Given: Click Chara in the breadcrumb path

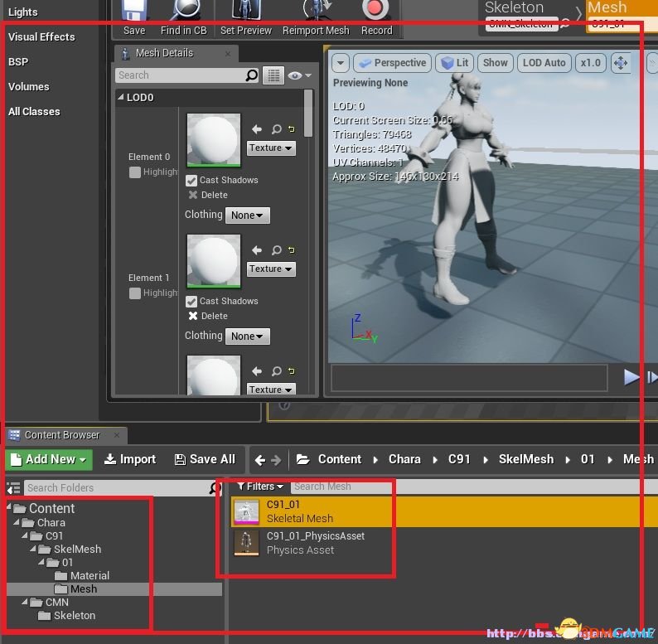Looking at the screenshot, I should 404,459.
